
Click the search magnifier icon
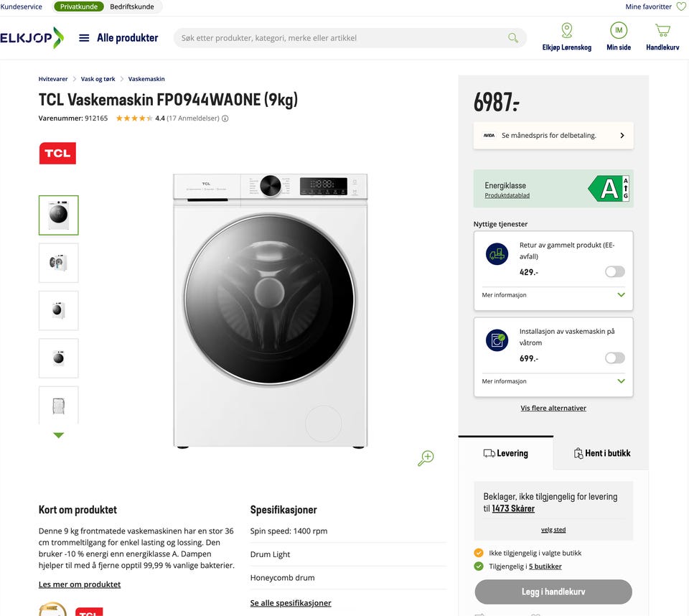512,38
